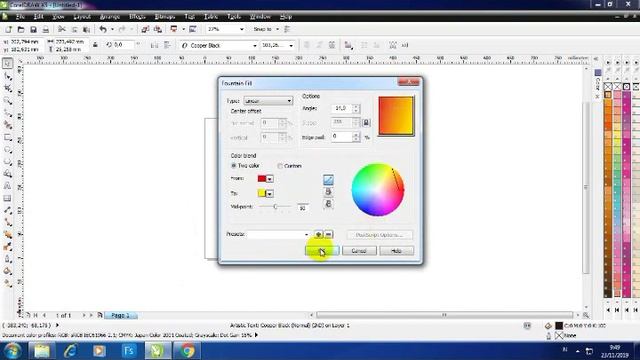This screenshot has width=640, height=360.
Task: Open the Bitmaps menu
Action: (x=165, y=17)
